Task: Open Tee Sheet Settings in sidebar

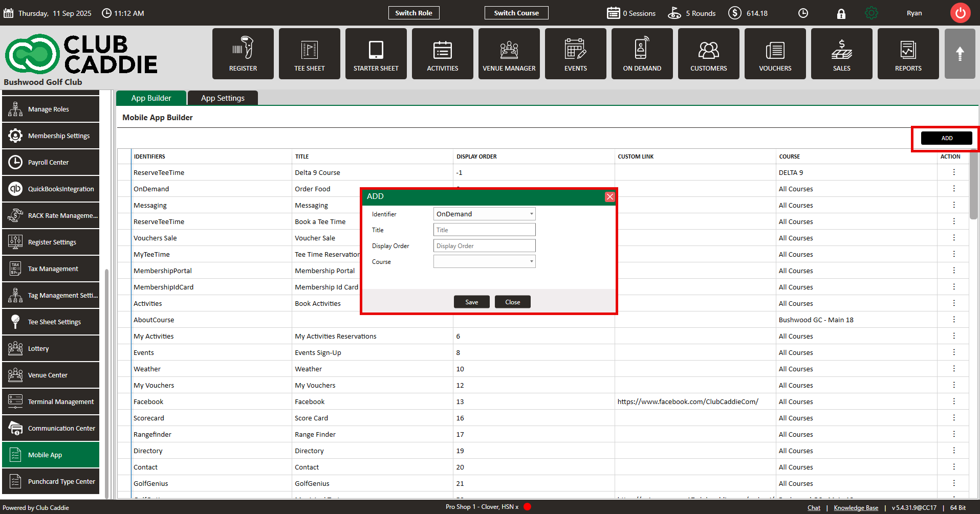Action: 51,322
